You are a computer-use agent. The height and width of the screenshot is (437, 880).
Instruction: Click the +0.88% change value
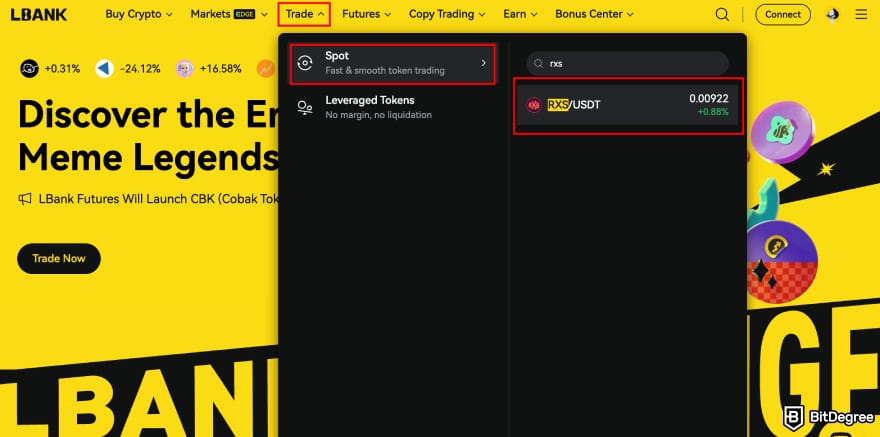(x=713, y=112)
